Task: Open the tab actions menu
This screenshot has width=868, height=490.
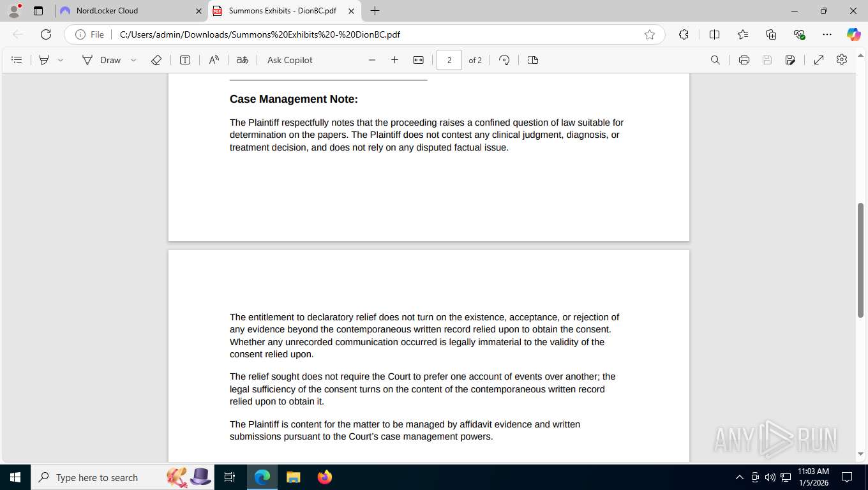Action: (x=38, y=11)
